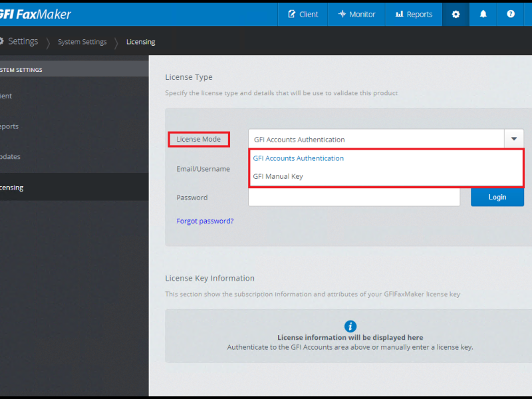Click the Login button

point(497,197)
